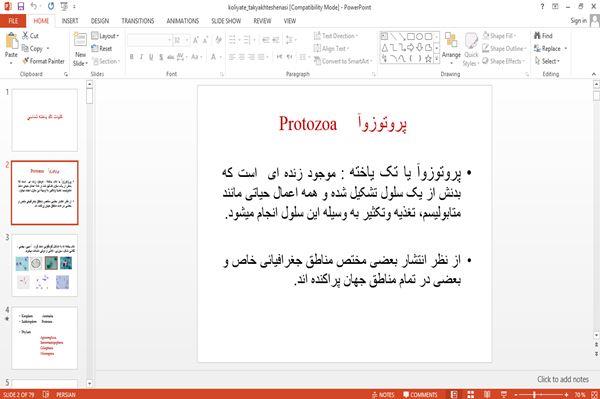Undo the last action

[34, 6]
